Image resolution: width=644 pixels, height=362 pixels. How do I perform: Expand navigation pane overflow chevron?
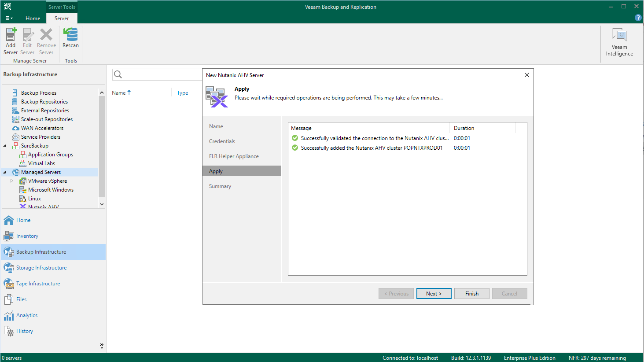pyautogui.click(x=102, y=346)
